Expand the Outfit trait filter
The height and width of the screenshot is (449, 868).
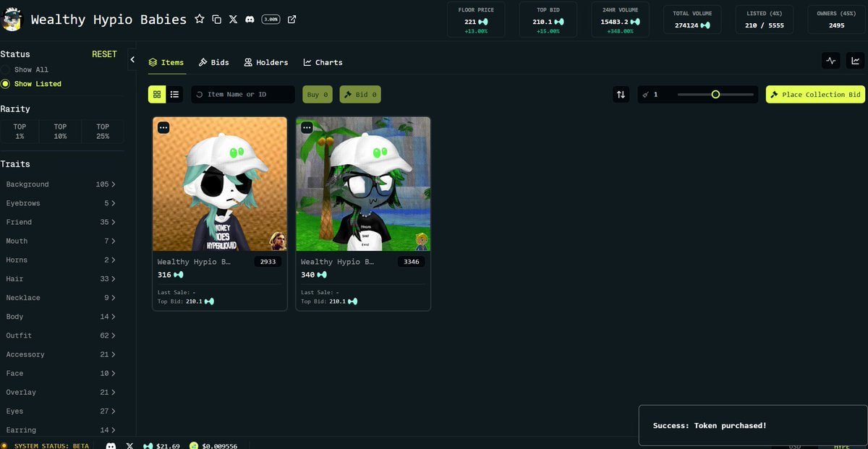coord(61,335)
